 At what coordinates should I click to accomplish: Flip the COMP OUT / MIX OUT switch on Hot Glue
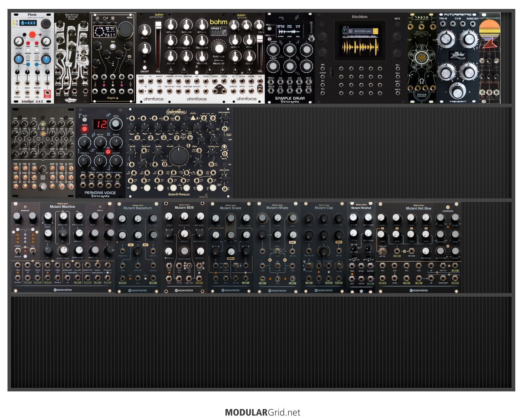click(x=382, y=251)
